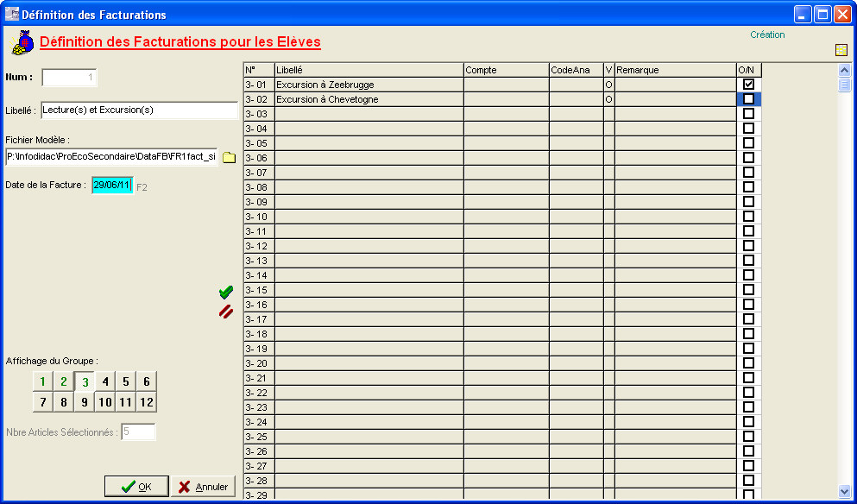Viewport: 857px width, 504px height.
Task: Click the Compte cell for Excursion à Zeebrugge
Action: pos(506,85)
